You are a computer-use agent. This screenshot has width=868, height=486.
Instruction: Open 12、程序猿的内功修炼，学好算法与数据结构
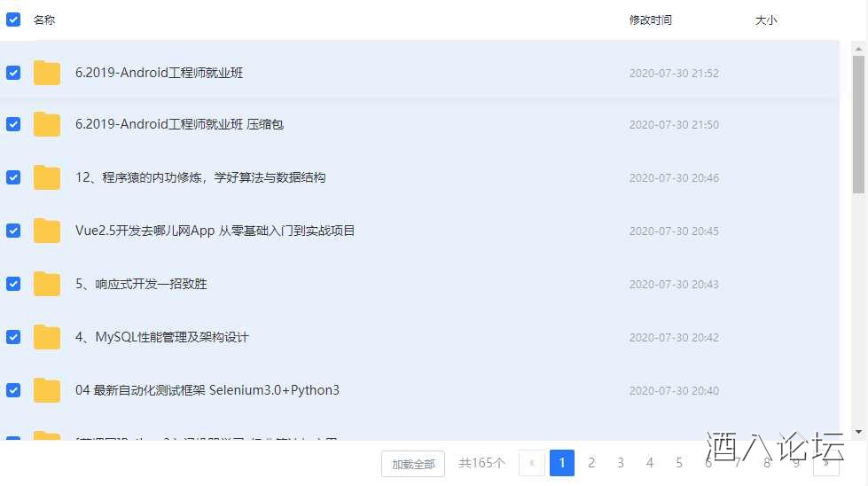tap(200, 177)
